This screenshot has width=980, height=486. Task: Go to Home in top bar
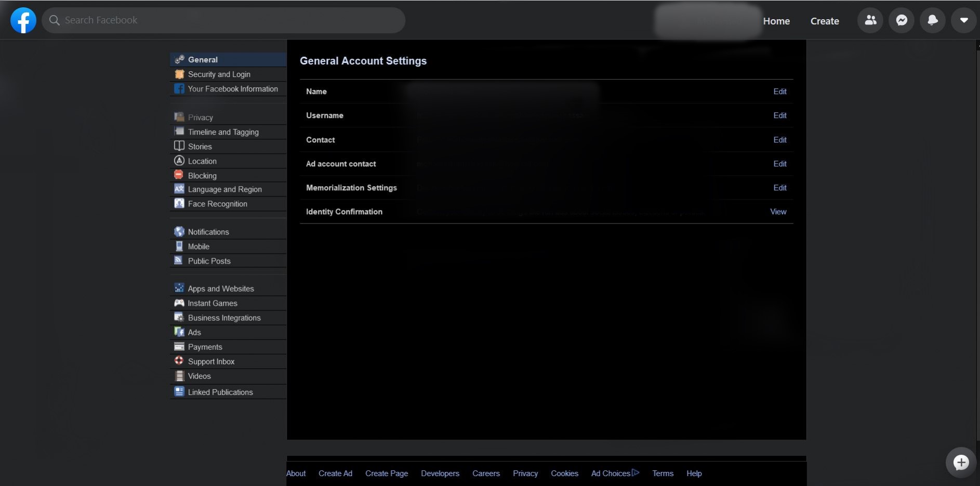coord(776,21)
